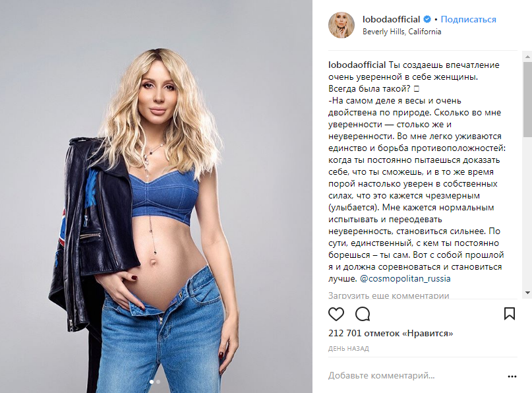
Task: Switch to the second carousel dot
Action: click(158, 382)
